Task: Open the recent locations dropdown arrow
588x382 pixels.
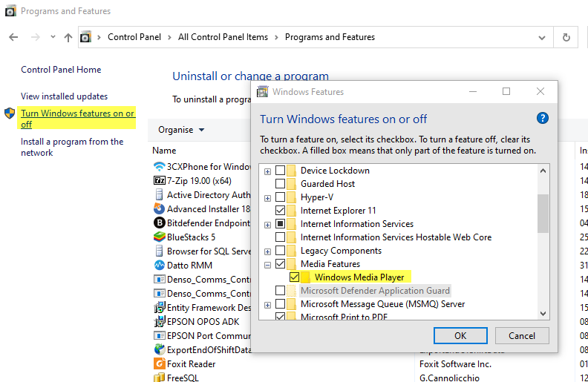Action: pos(53,36)
